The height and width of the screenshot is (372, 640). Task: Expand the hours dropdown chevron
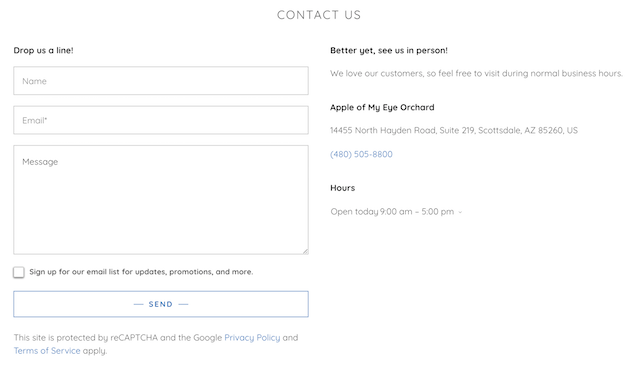tap(460, 212)
